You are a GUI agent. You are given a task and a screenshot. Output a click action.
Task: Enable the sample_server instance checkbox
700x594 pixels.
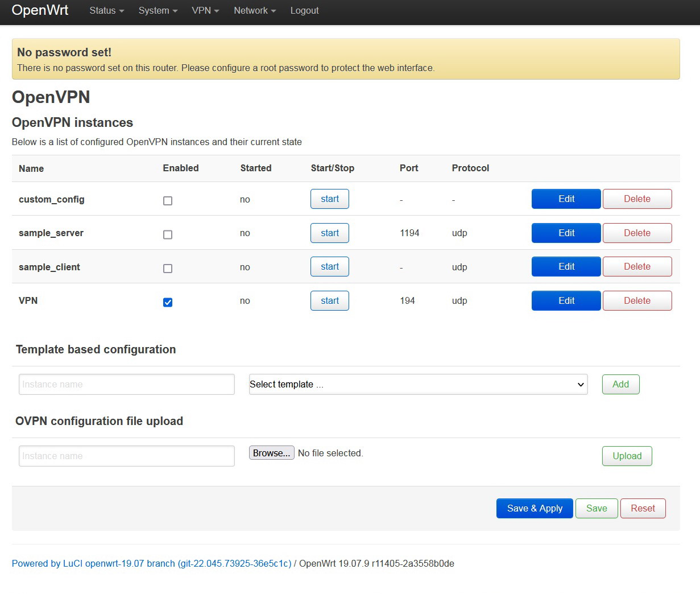click(168, 234)
